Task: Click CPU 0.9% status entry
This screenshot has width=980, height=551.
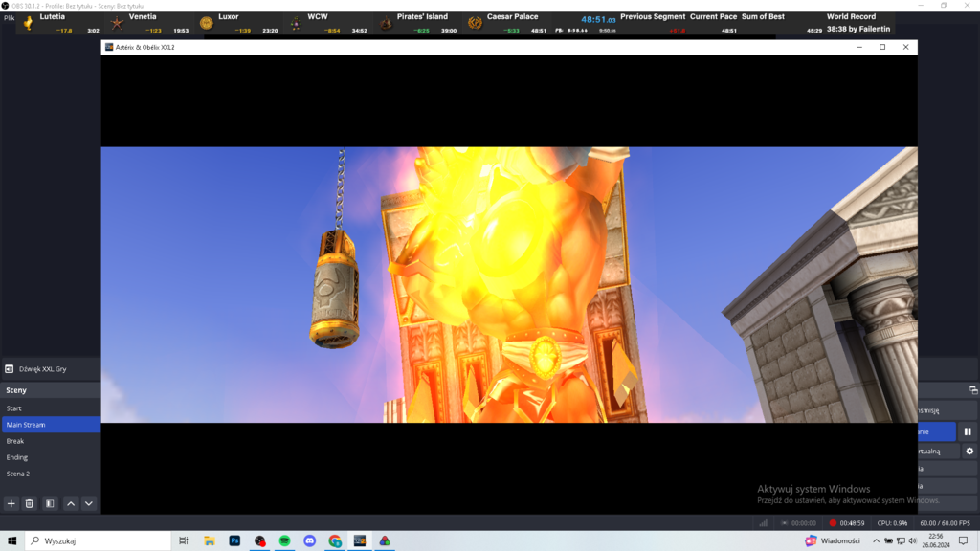Action: click(x=892, y=523)
